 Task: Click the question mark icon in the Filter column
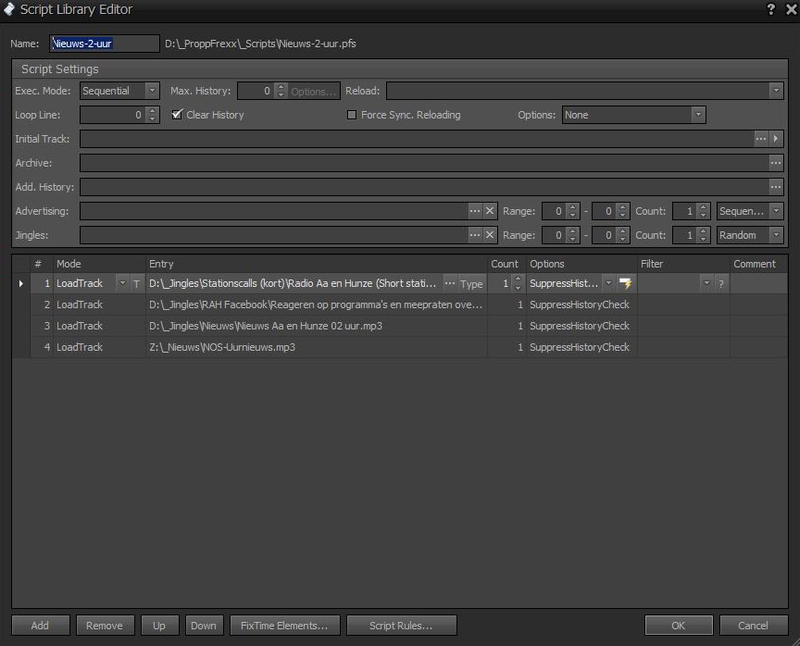721,285
